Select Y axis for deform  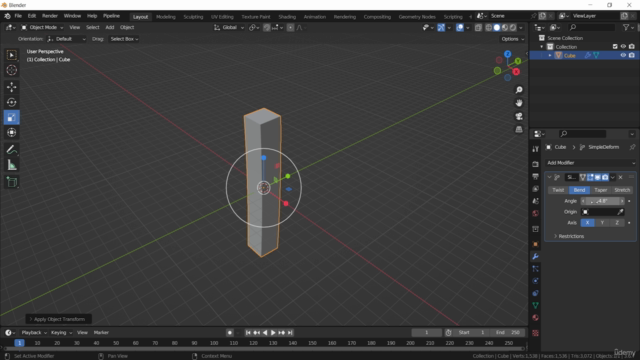[602, 223]
